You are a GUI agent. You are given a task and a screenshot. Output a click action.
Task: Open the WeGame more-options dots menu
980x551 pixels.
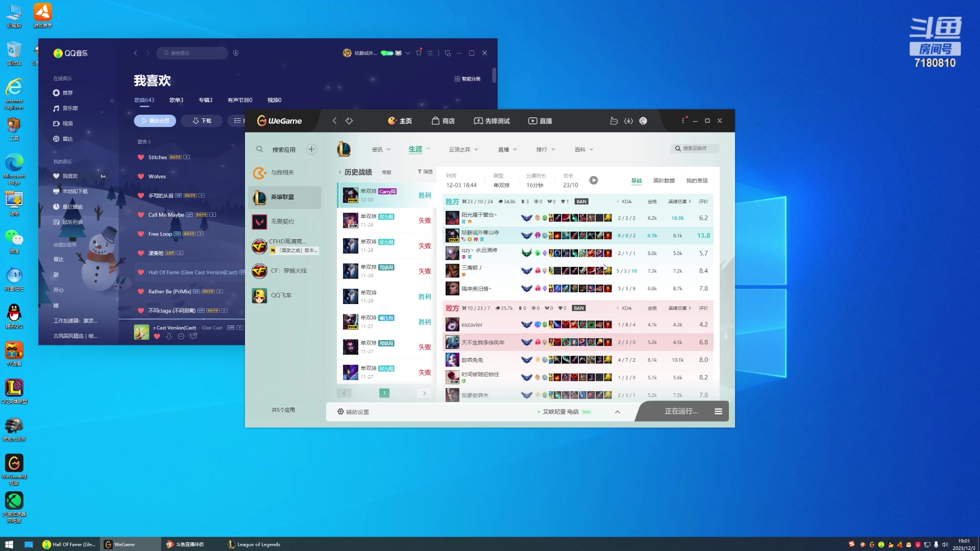click(683, 121)
